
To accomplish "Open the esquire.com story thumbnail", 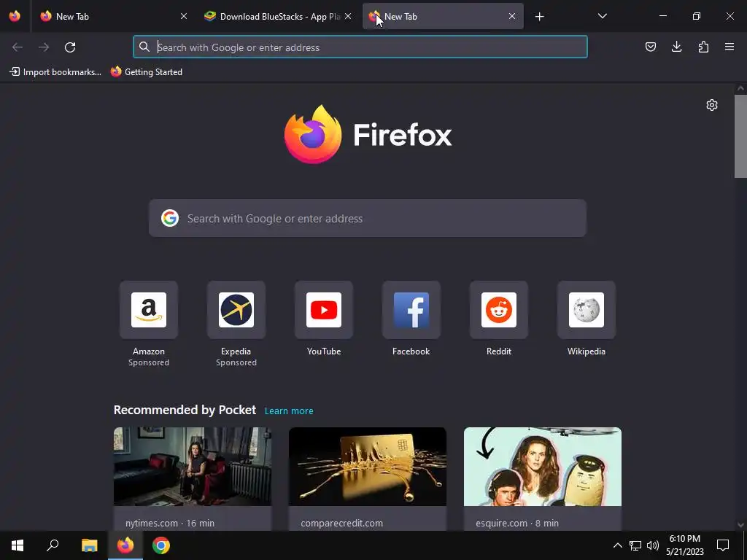I will pos(543,467).
